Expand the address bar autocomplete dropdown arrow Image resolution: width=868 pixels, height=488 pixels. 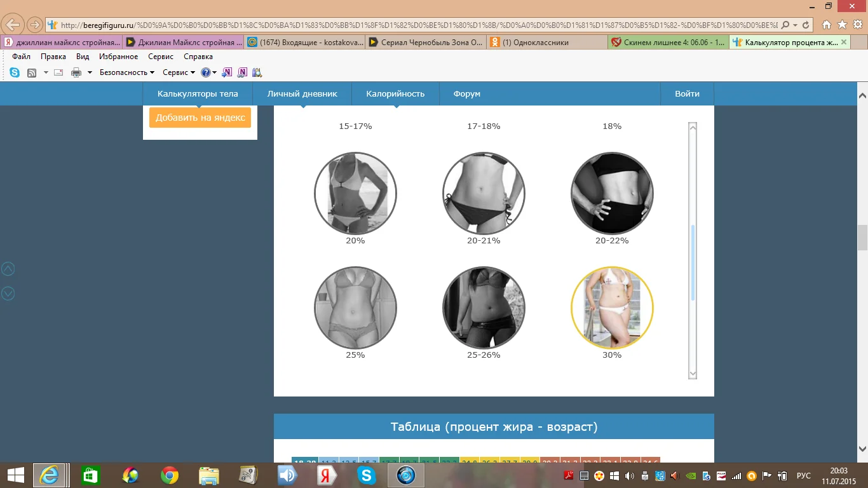tap(796, 25)
